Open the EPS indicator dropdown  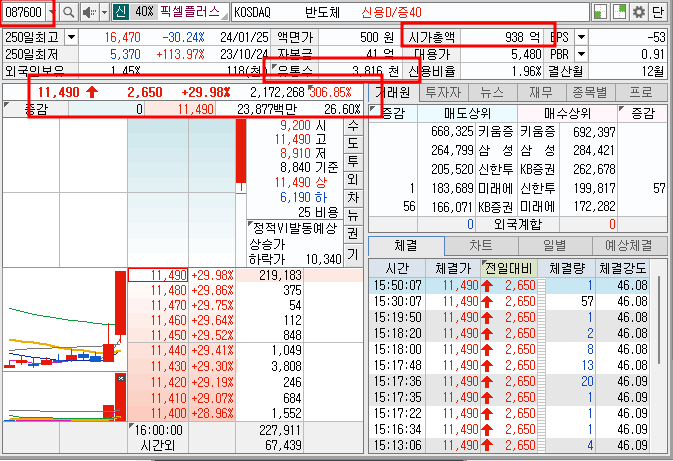(x=581, y=37)
